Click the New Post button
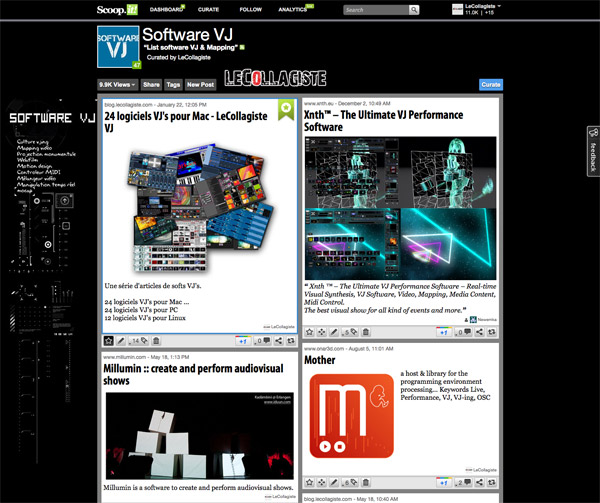 click(x=201, y=85)
